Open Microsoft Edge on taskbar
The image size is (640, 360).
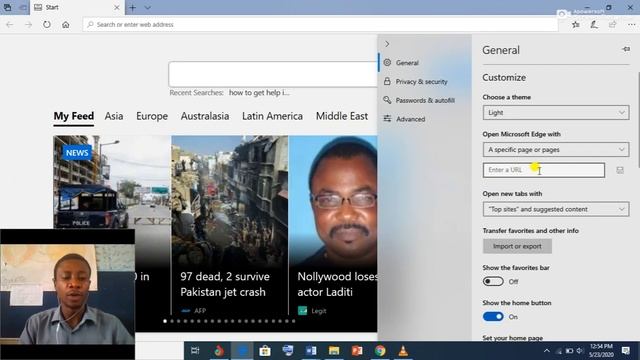tap(242, 351)
